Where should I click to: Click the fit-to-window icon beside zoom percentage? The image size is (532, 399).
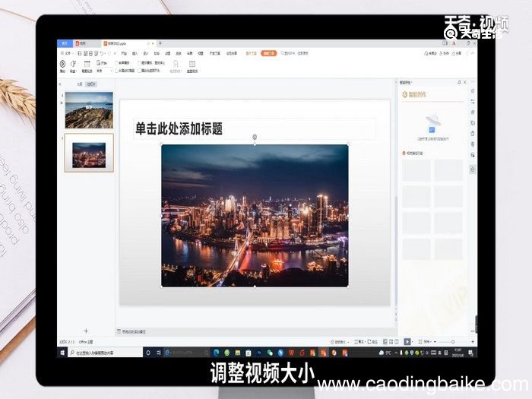pyautogui.click(x=420, y=342)
